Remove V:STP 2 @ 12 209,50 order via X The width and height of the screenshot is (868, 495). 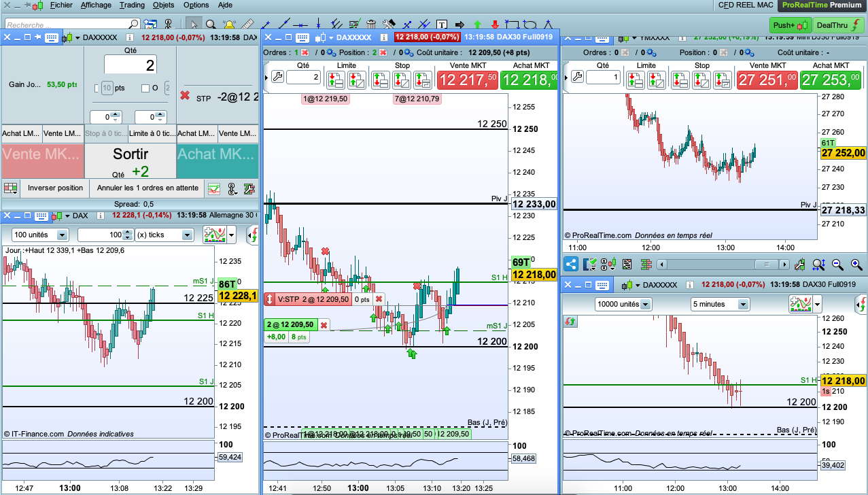[379, 299]
